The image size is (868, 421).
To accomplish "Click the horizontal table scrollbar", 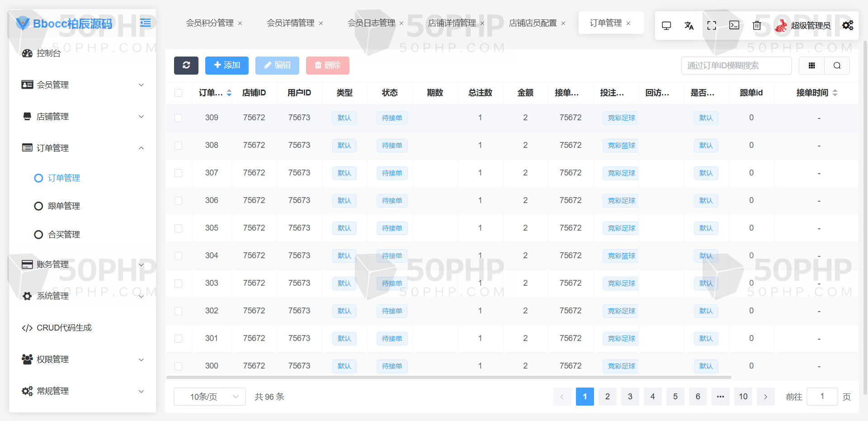I will tap(449, 377).
